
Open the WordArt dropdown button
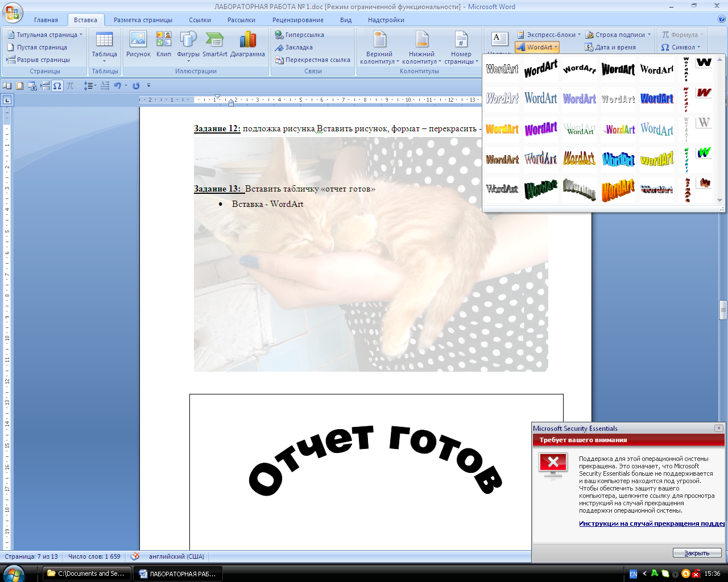tap(537, 47)
